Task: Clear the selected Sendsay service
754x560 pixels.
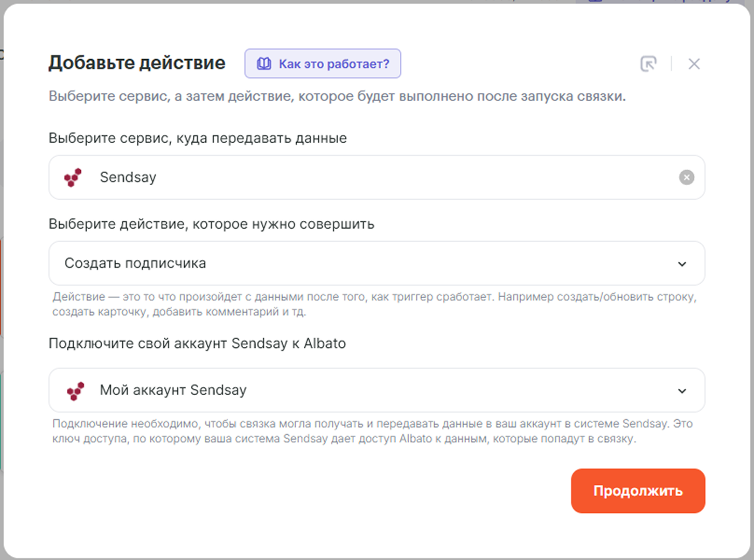Action: (686, 177)
